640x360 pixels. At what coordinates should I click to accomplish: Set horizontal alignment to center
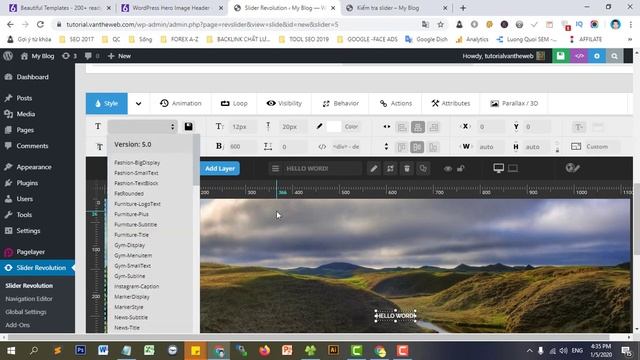coord(418,127)
